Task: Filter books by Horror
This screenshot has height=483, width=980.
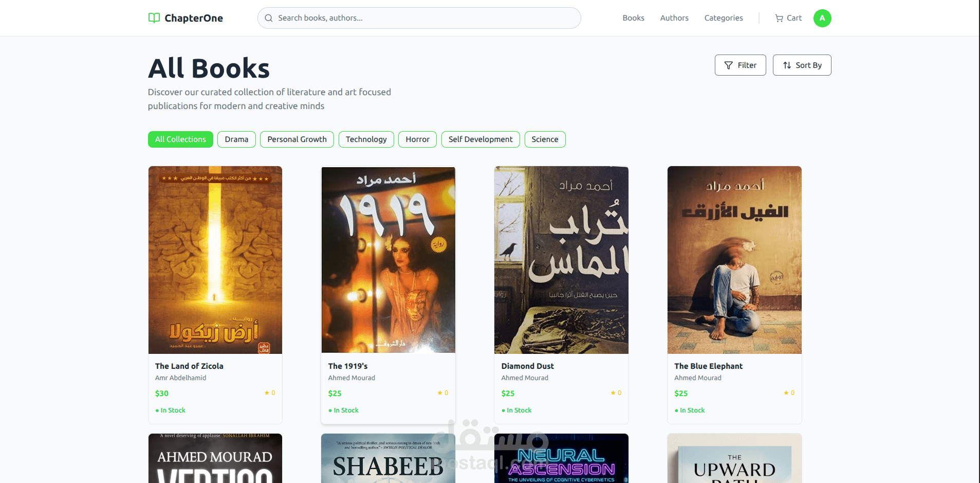Action: tap(418, 139)
